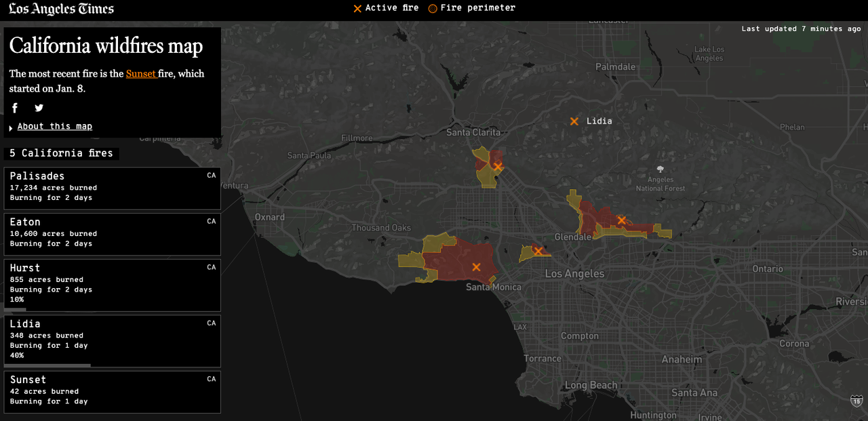The width and height of the screenshot is (868, 421).
Task: Go to the Los Angeles Times homepage logo
Action: (x=61, y=9)
